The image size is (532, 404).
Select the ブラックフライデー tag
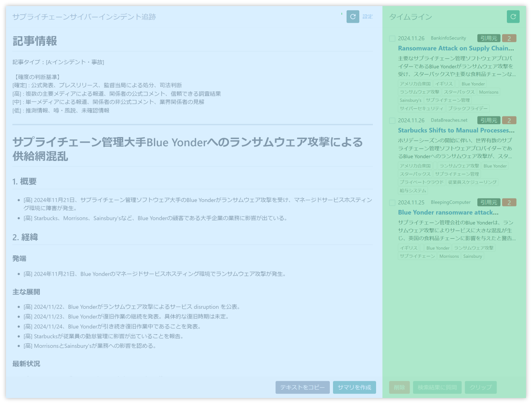tap(468, 108)
